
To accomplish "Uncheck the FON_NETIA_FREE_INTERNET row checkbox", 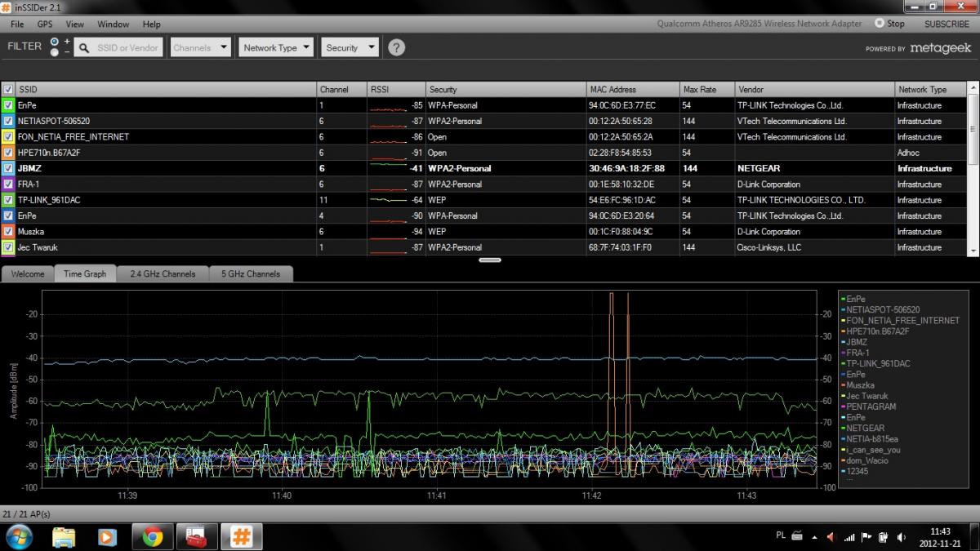I will (x=8, y=136).
